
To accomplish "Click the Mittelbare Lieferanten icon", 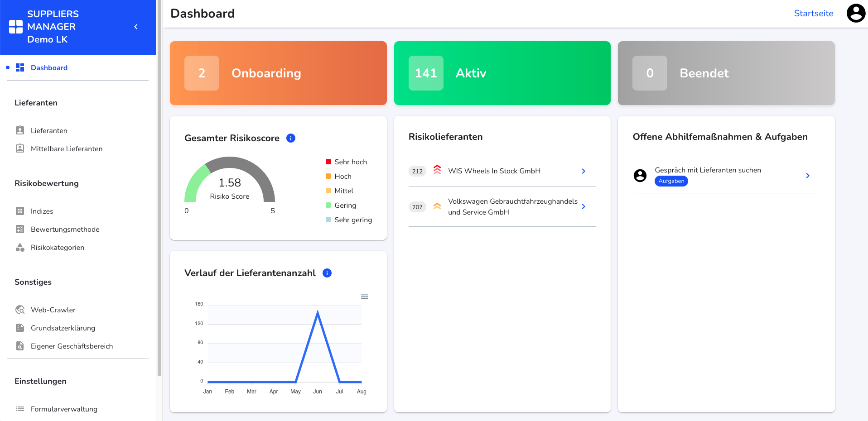I will point(20,148).
